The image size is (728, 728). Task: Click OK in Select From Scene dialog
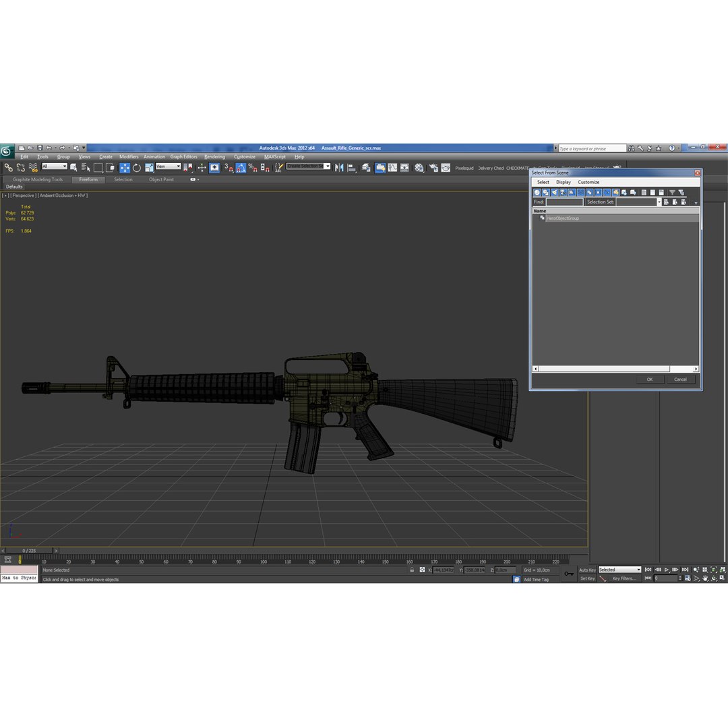point(650,380)
